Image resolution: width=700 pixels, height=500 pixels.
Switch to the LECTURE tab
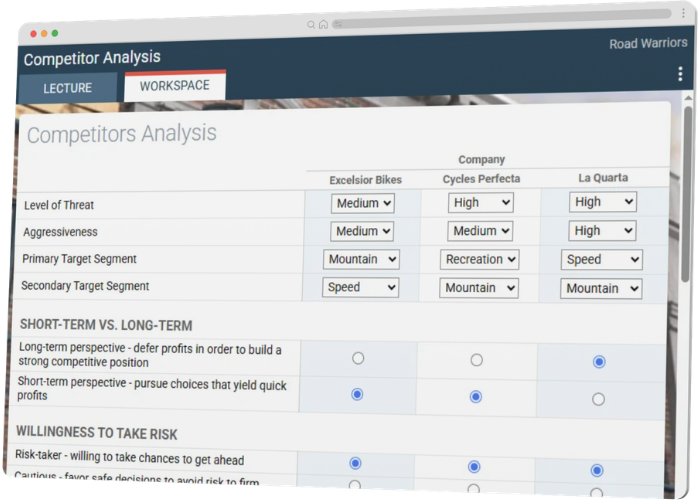coord(68,88)
